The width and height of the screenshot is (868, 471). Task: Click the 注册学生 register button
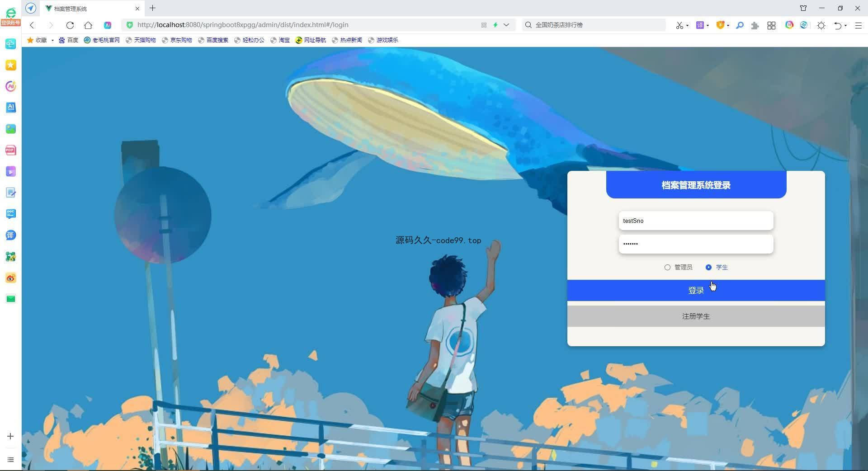point(696,316)
